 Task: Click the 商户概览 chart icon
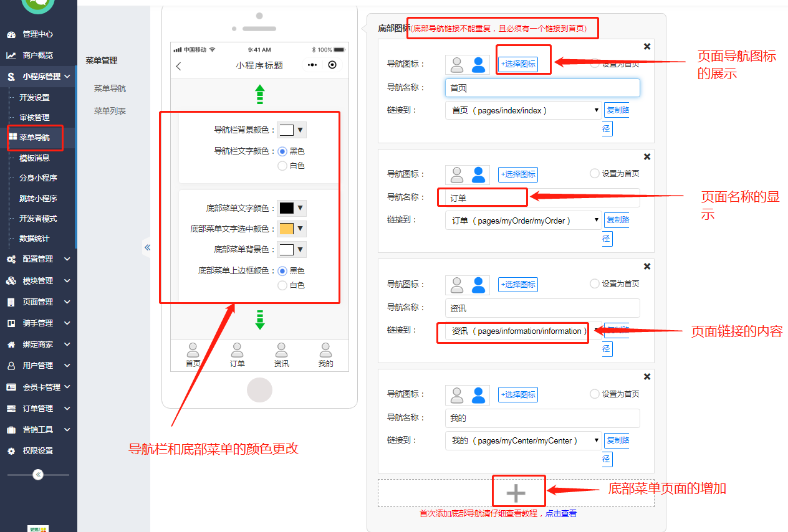[x=12, y=55]
